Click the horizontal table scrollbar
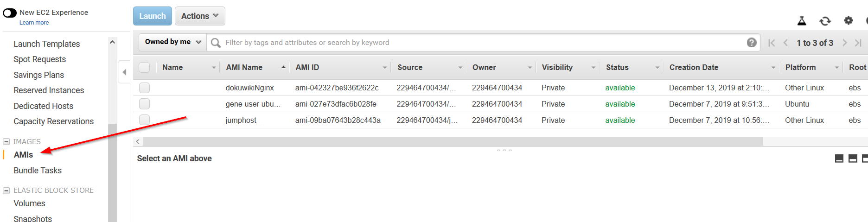The height and width of the screenshot is (222, 868). click(x=452, y=141)
